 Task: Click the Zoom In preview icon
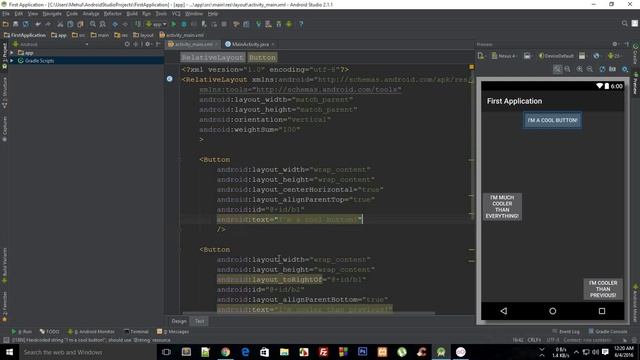[580, 69]
